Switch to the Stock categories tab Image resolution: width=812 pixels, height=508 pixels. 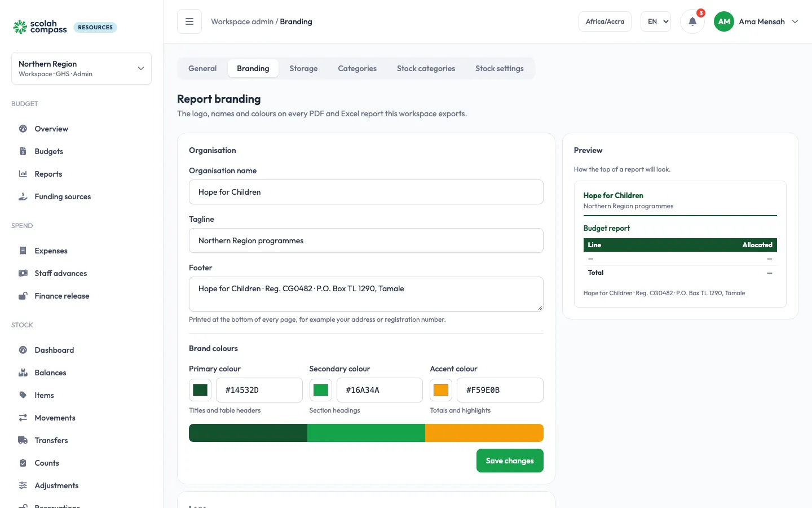(x=426, y=68)
